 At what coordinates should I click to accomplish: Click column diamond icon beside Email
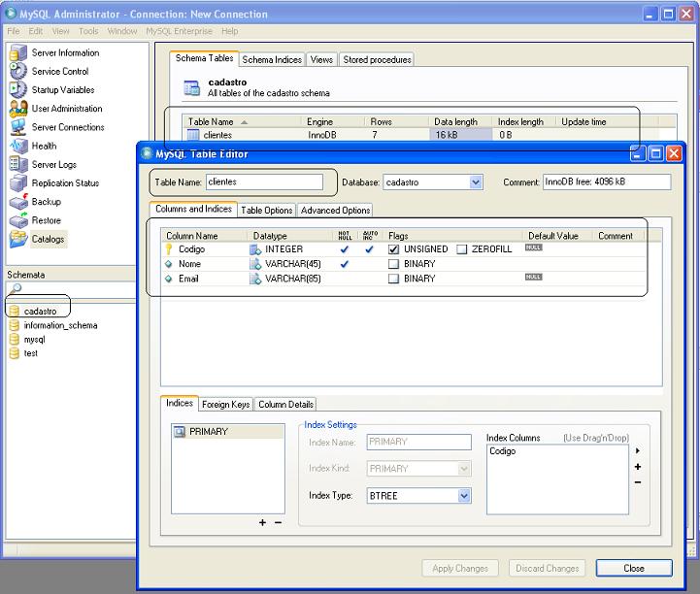pyautogui.click(x=168, y=279)
